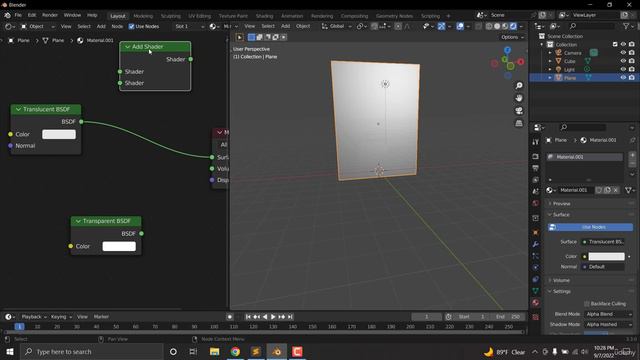Click the Color swatch in Surface panel

click(x=606, y=256)
